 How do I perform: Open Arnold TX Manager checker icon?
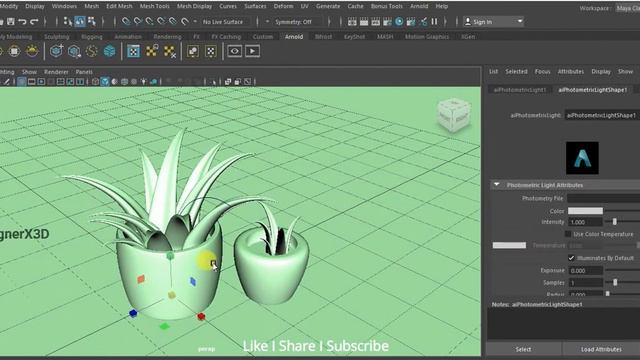tap(133, 51)
